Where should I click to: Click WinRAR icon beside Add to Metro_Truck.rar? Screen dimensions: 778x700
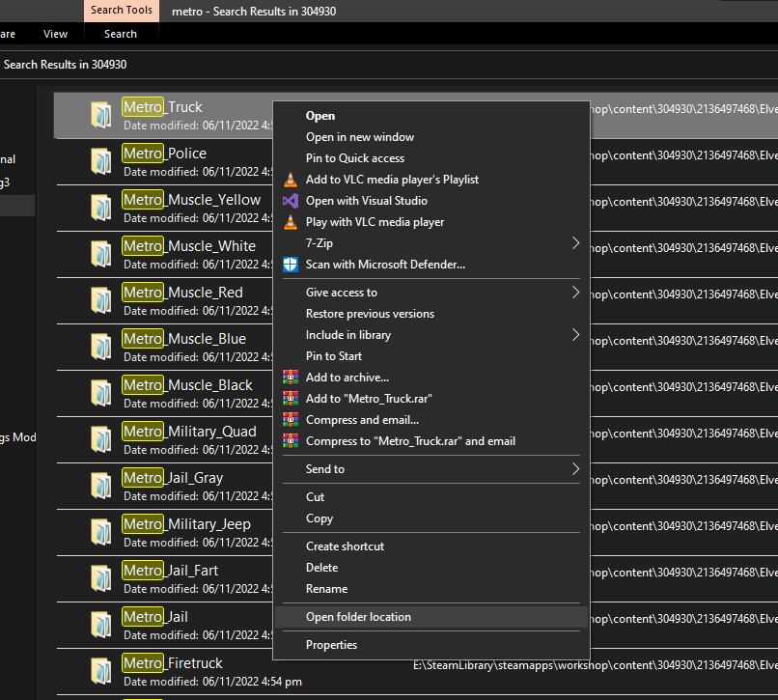pyautogui.click(x=291, y=398)
